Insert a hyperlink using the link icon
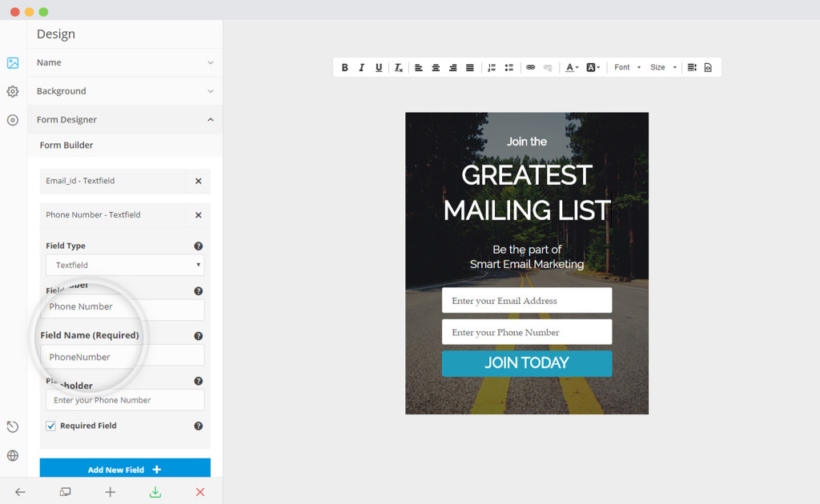Screen dimensions: 820x504 coord(530,67)
